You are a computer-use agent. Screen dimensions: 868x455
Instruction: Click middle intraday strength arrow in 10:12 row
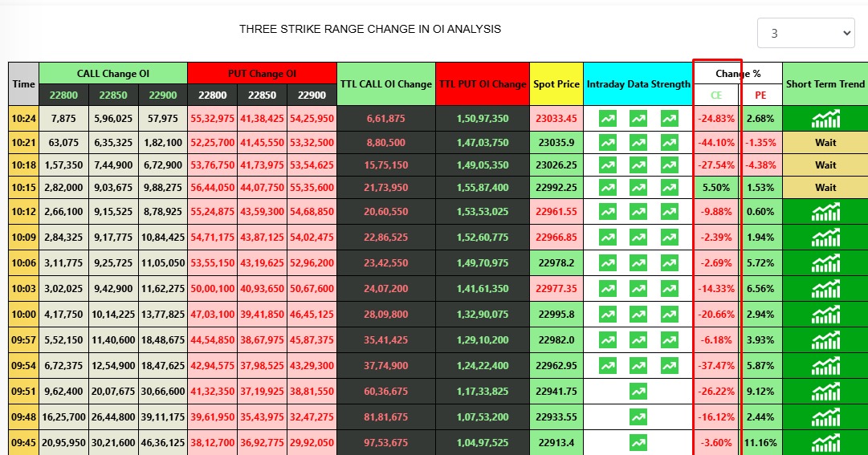638,211
